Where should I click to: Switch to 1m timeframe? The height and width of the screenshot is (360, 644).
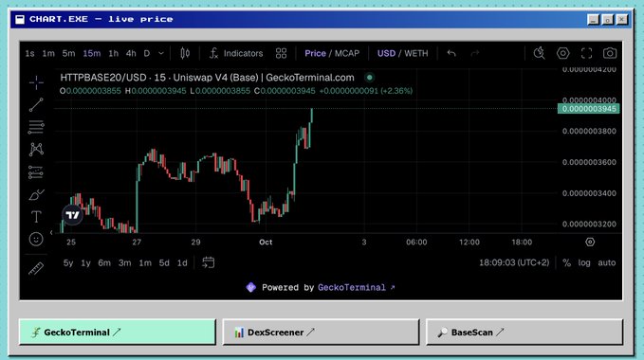[48, 53]
